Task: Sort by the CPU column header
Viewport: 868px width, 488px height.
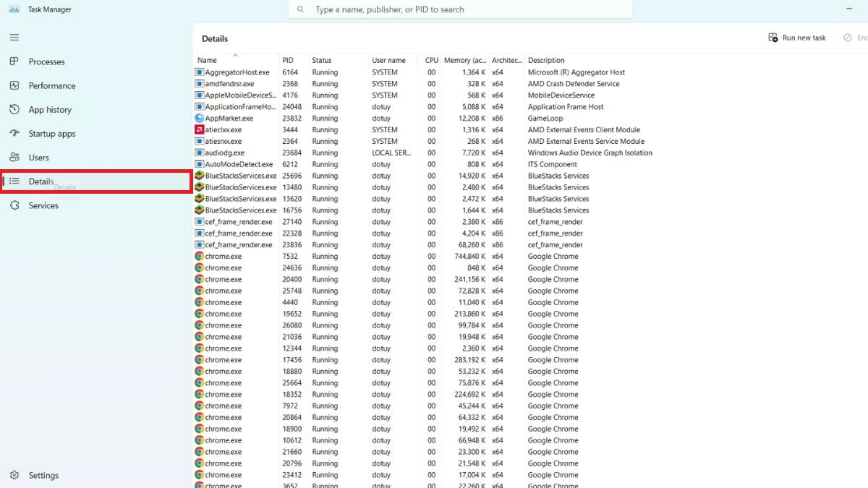Action: (x=431, y=61)
